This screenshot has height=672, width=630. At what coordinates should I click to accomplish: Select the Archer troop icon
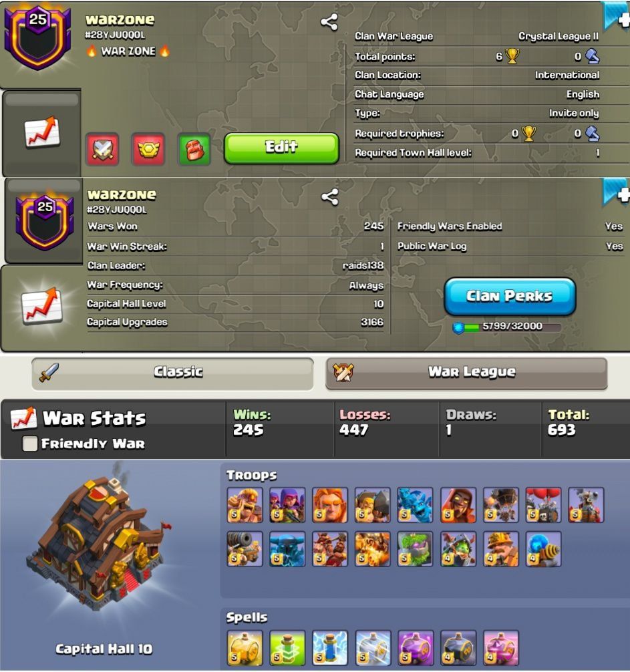pos(287,505)
